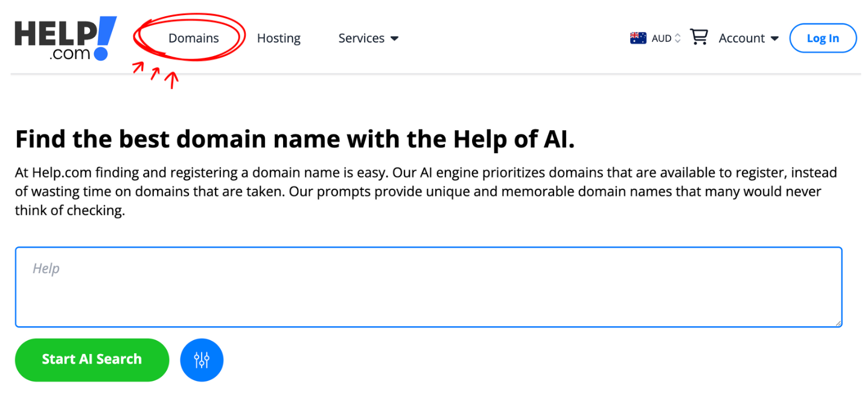Screen dimensions: 868x416
Task: Open the search filter settings sliders
Action: coord(202,360)
